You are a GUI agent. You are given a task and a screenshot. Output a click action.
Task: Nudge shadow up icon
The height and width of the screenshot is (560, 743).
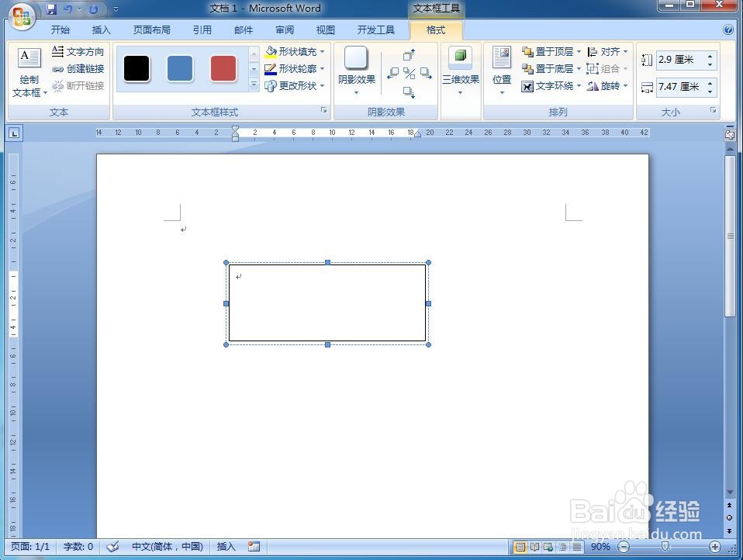[x=409, y=55]
